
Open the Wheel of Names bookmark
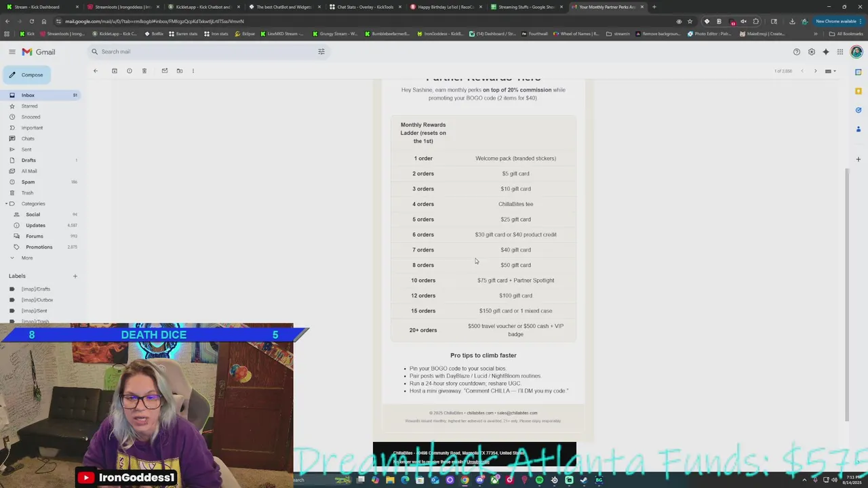(576, 33)
